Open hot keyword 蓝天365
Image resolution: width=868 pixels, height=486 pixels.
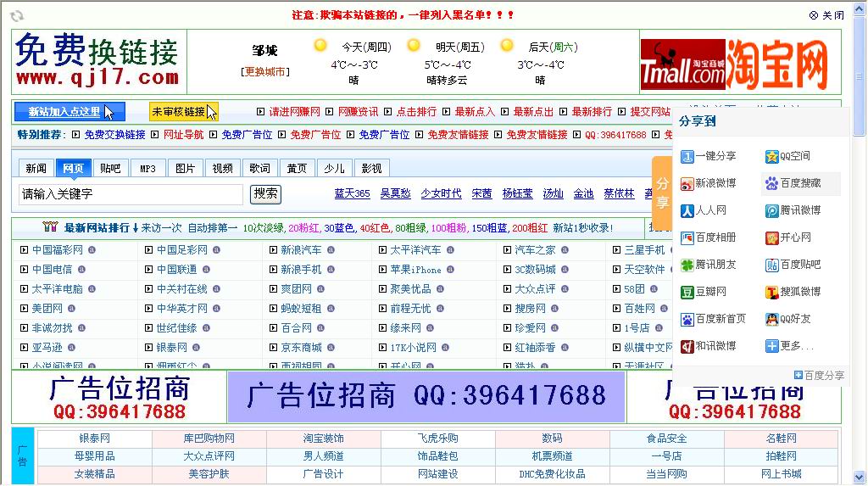coord(352,193)
